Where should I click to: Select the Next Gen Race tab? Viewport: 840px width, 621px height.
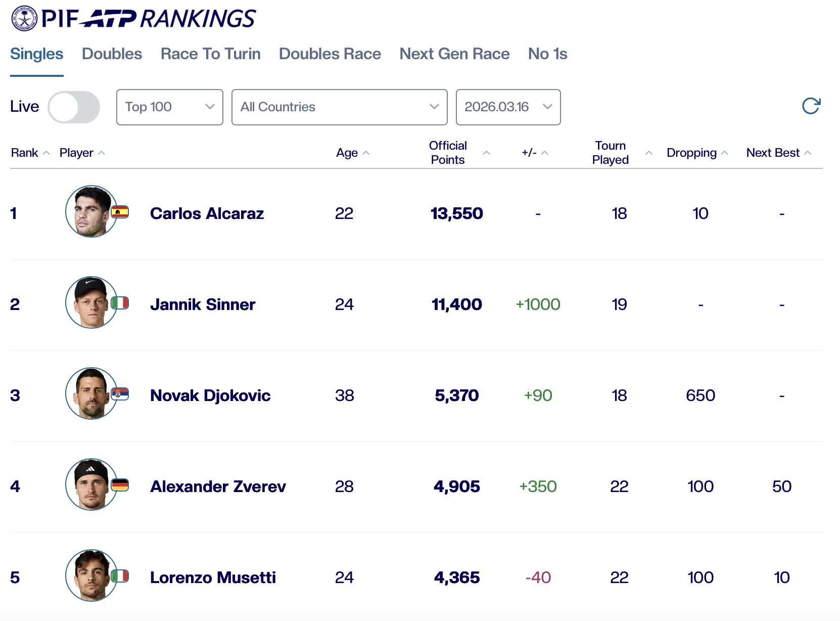[454, 54]
